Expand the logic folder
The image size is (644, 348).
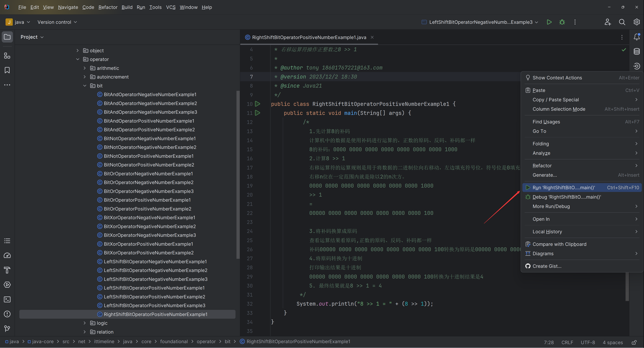tap(85, 323)
